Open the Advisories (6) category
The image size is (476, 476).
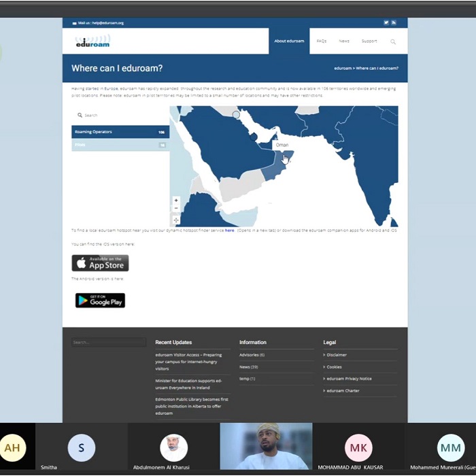pyautogui.click(x=252, y=355)
